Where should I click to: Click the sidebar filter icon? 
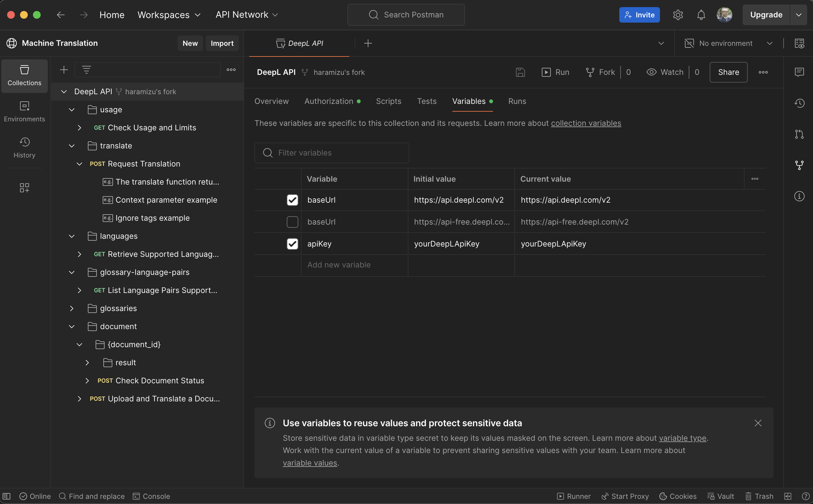[x=86, y=70]
